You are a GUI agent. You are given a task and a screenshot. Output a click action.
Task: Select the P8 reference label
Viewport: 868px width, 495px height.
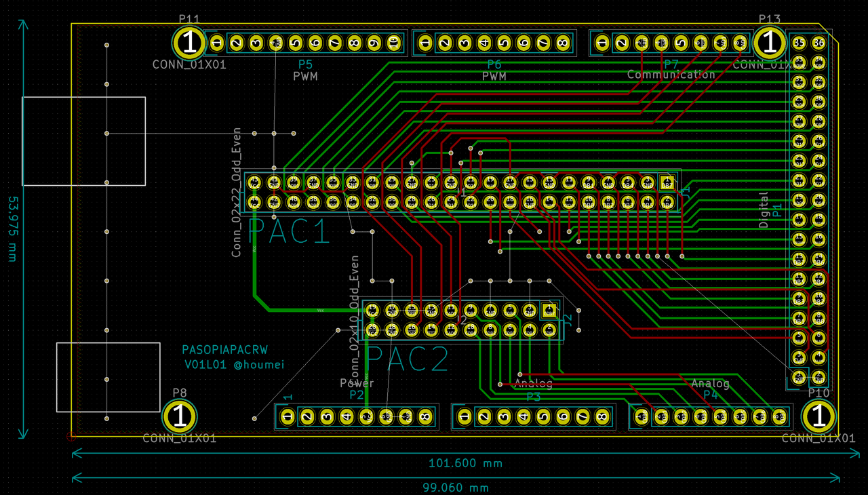(x=180, y=393)
